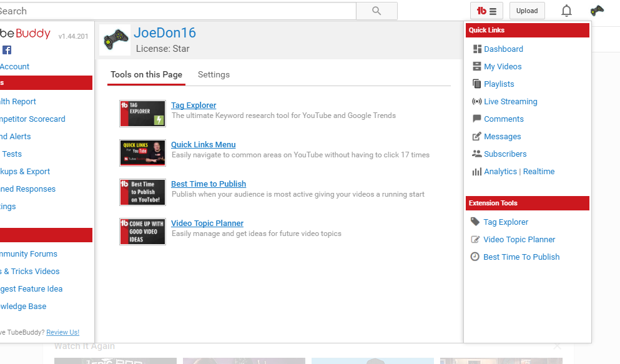Viewport: 620px width, 364px height.
Task: Open Best Time To Publish under Extension Tools
Action: point(521,257)
